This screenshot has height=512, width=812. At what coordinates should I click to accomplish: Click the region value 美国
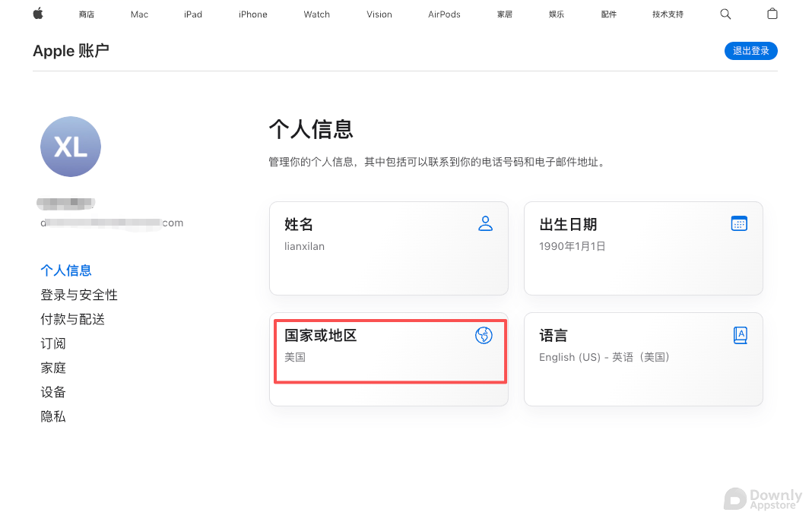coord(295,357)
